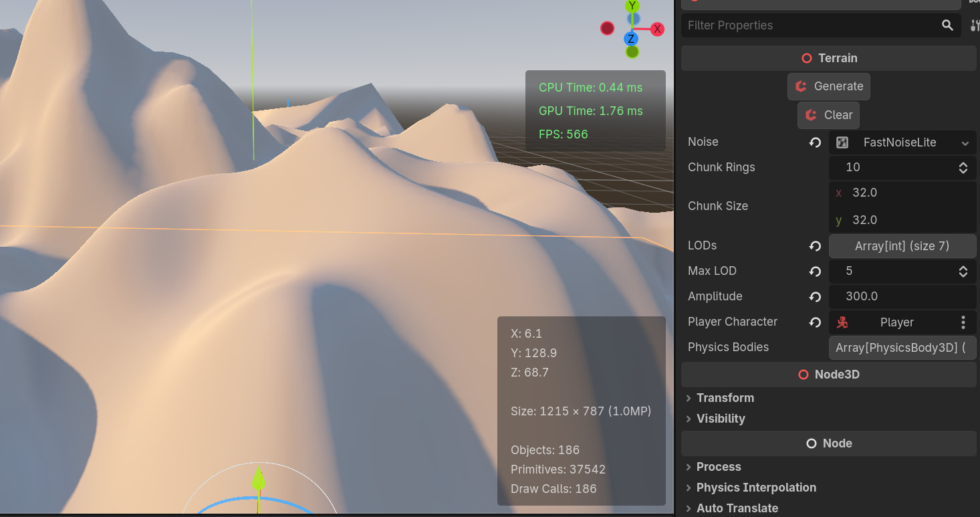Expand the Physics Interpolation section

click(x=755, y=488)
